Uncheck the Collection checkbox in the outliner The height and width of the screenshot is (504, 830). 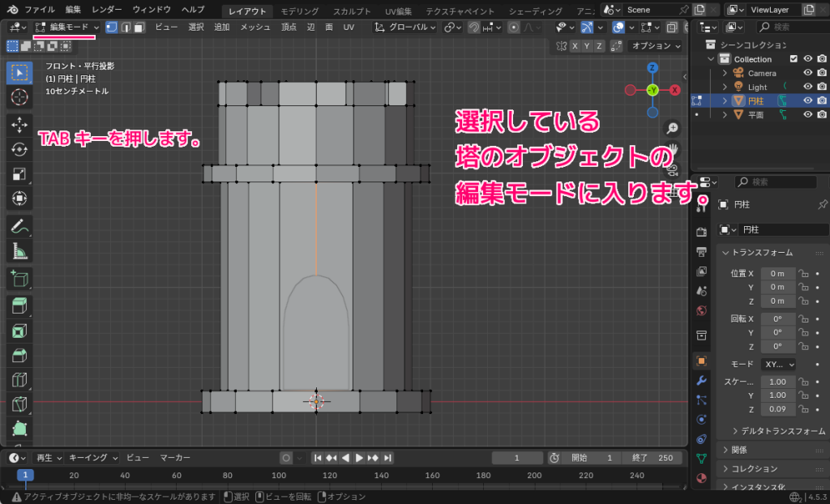[x=794, y=59]
